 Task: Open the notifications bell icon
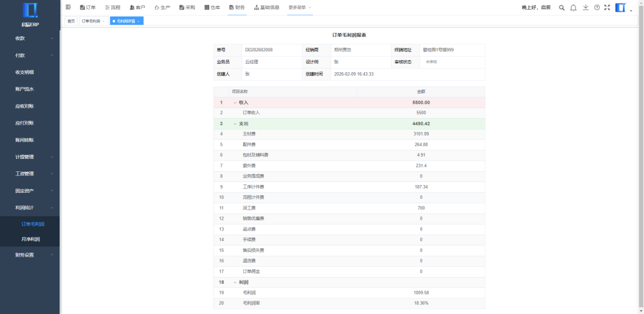pos(574,7)
